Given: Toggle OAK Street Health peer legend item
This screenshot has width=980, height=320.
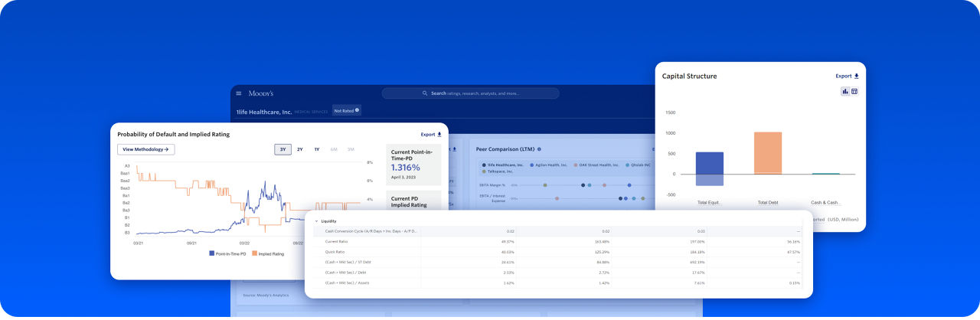Looking at the screenshot, I should pos(596,165).
